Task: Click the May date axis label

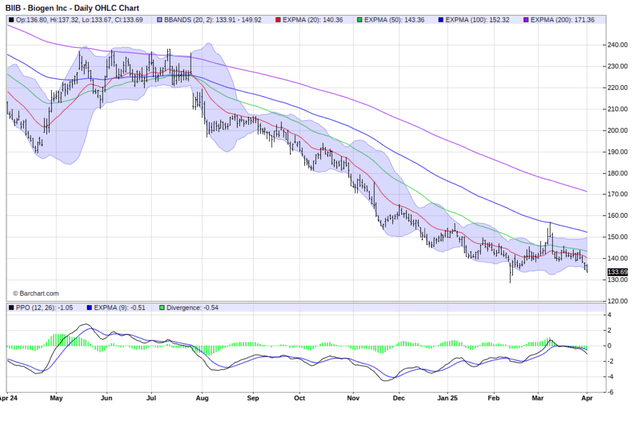Action: pyautogui.click(x=56, y=398)
